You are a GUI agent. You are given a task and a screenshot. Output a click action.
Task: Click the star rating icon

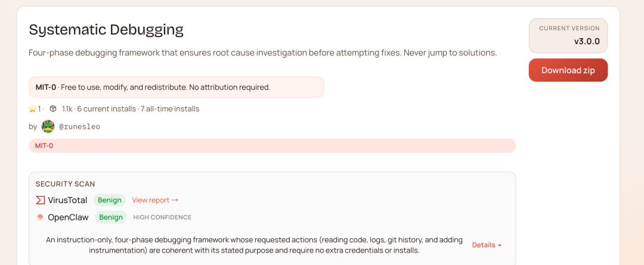pyautogui.click(x=33, y=109)
